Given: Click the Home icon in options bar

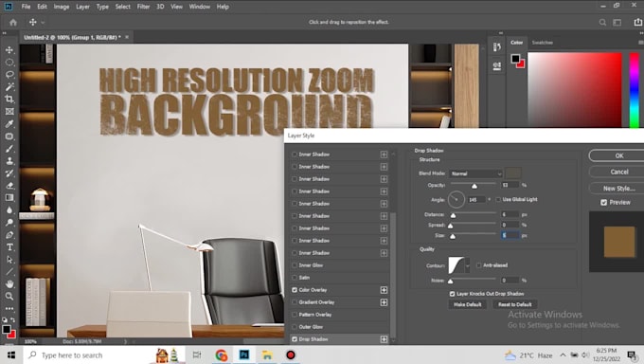Looking at the screenshot, I should tap(13, 22).
